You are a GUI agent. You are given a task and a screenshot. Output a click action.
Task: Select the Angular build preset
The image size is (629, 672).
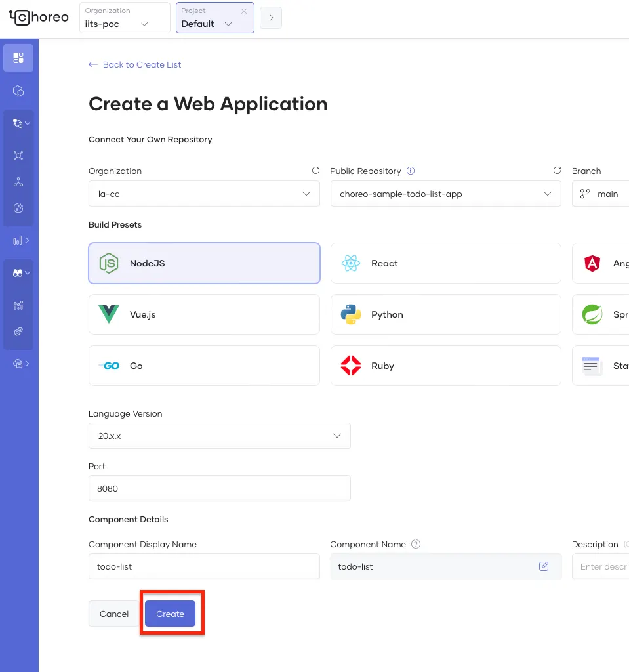pos(601,263)
